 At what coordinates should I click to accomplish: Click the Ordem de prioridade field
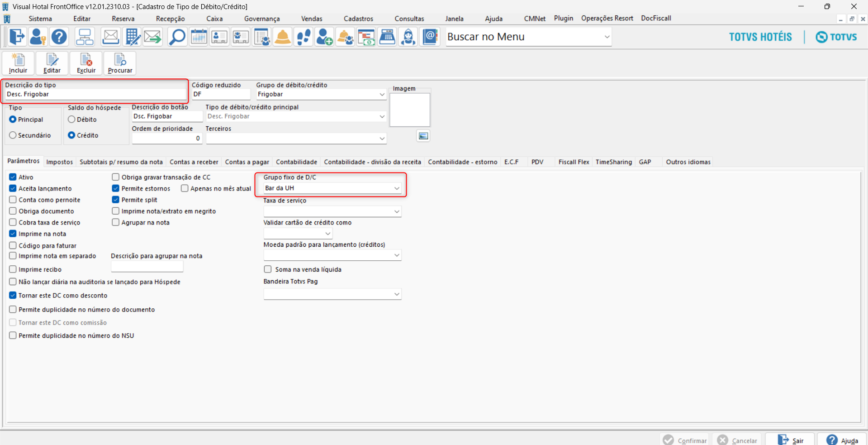[x=167, y=139]
